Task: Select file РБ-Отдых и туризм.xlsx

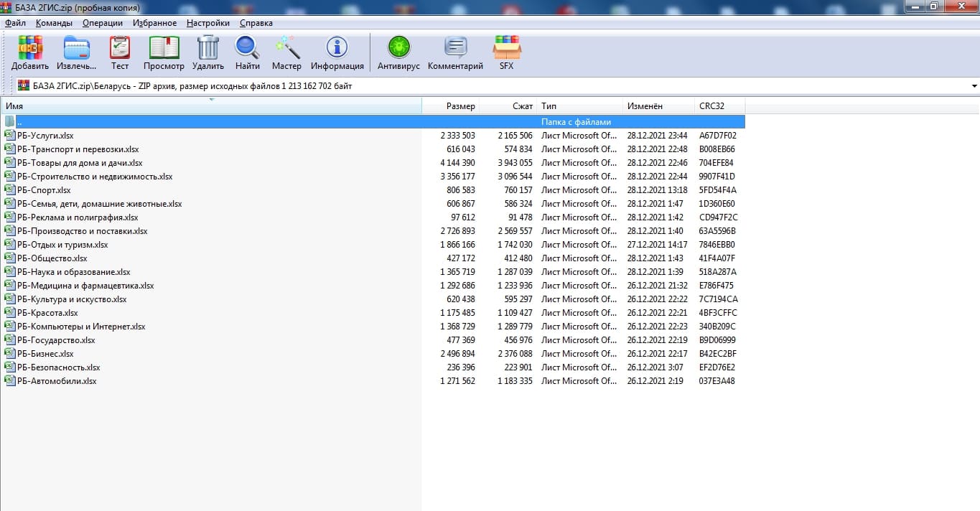Action: pyautogui.click(x=62, y=244)
